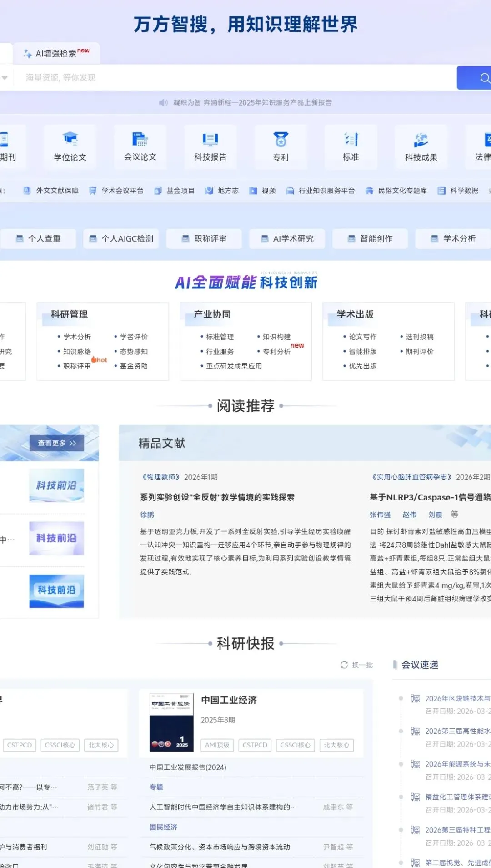Open the 2025年知识服务产品上新报告 announcement
Image resolution: width=491 pixels, height=868 pixels.
coord(252,103)
